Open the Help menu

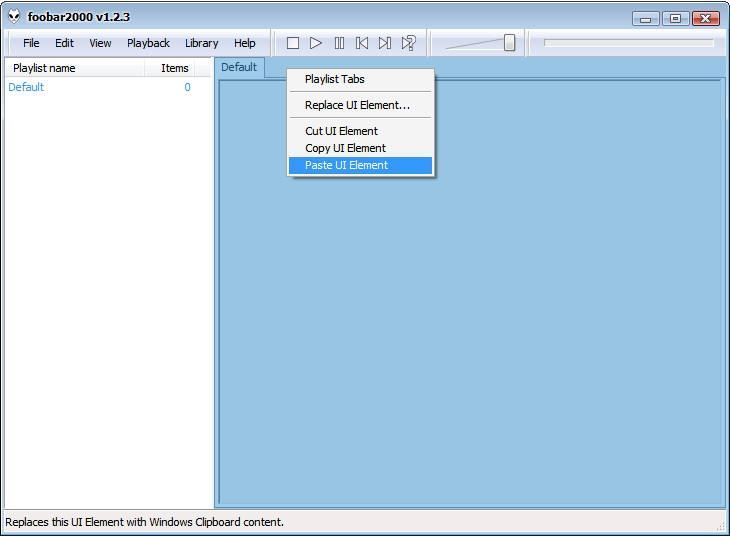pos(244,43)
